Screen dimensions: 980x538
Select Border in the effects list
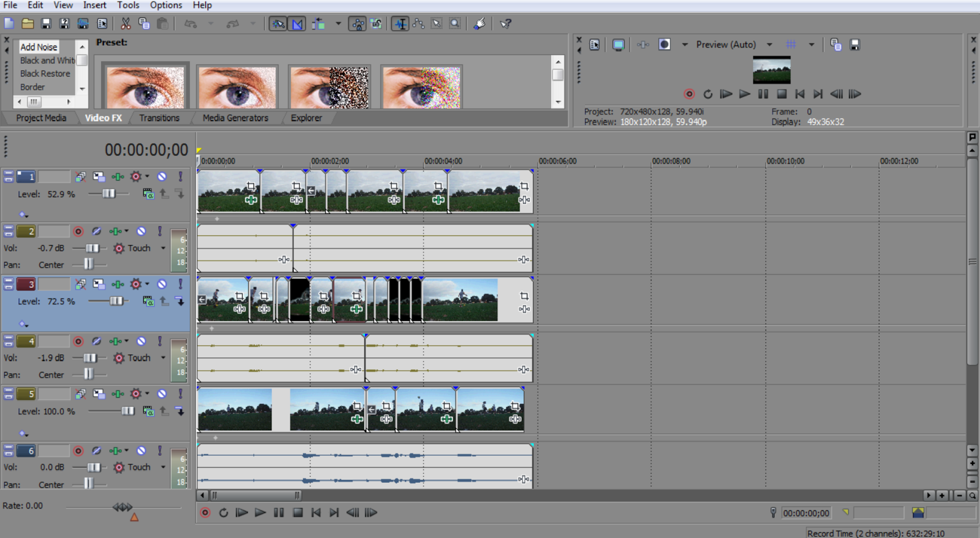32,87
